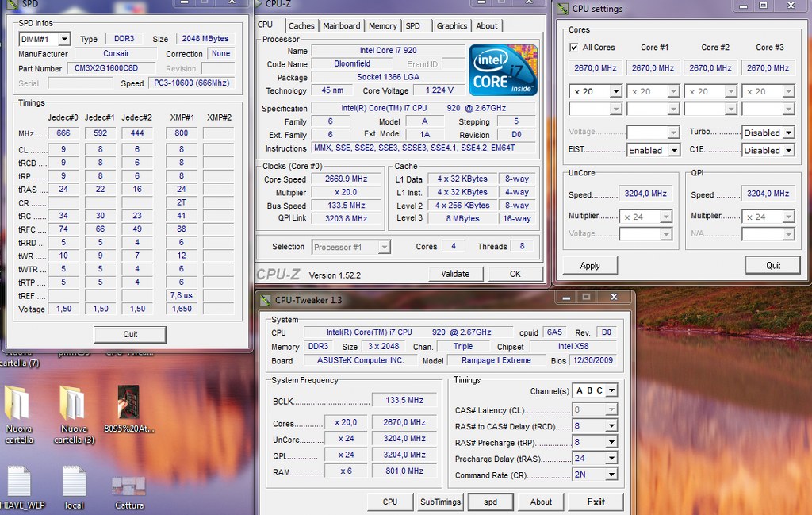Screen dimensions: 812x515
Task: Open the DIMM#1 slot dropdown
Action: click(x=64, y=39)
